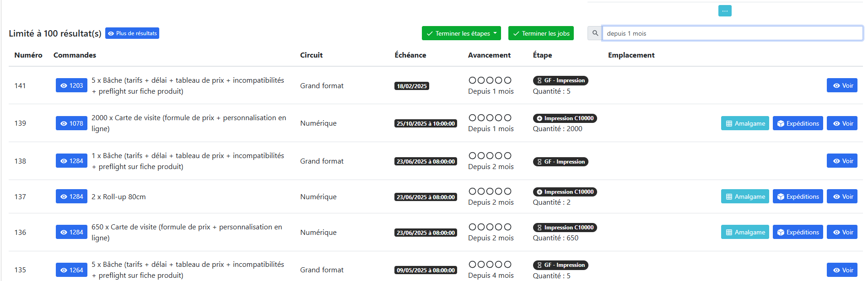The height and width of the screenshot is (281, 868).
Task: Open order 1078 badge in row 139
Action: [x=71, y=123]
